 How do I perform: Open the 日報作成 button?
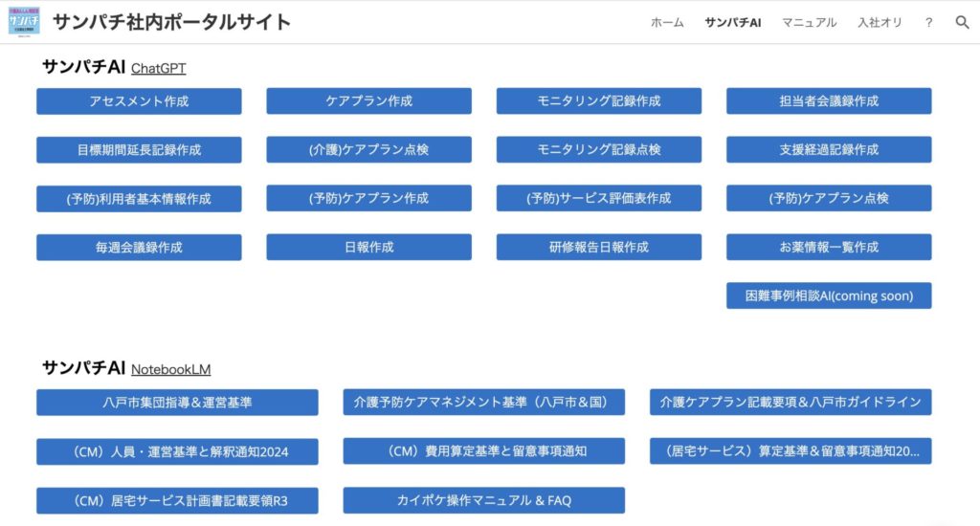click(368, 248)
